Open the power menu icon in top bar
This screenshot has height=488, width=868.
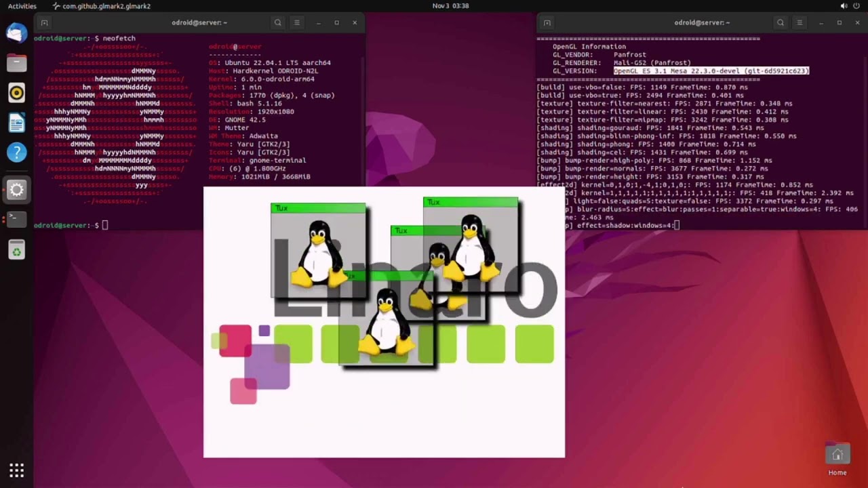click(857, 6)
